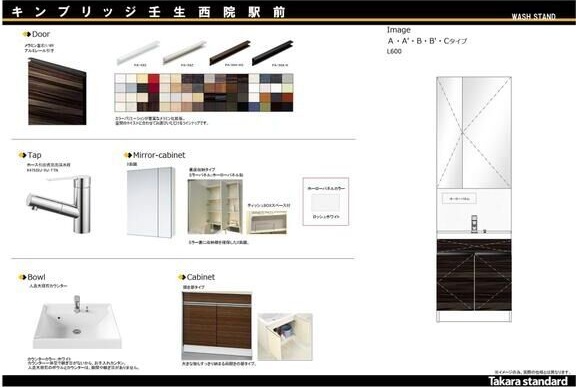Image resolution: width=576 pixels, height=387 pixels.
Task: Click the faucet model number under Tap
Action: (x=42, y=171)
